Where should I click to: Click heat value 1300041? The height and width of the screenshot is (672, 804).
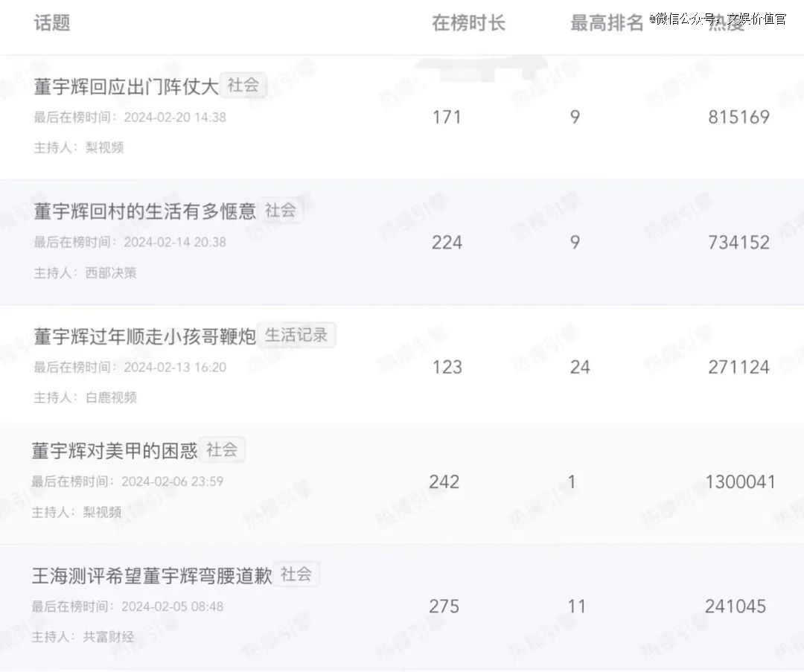click(x=741, y=481)
